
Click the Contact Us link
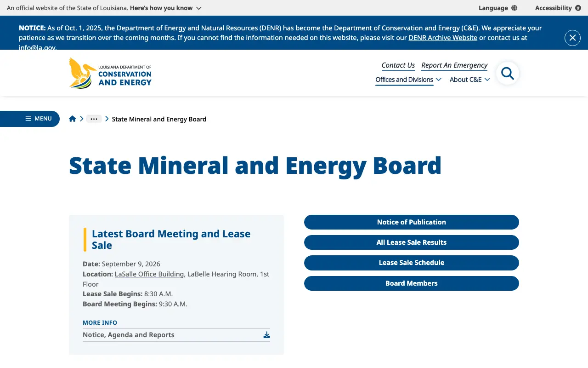[398, 65]
